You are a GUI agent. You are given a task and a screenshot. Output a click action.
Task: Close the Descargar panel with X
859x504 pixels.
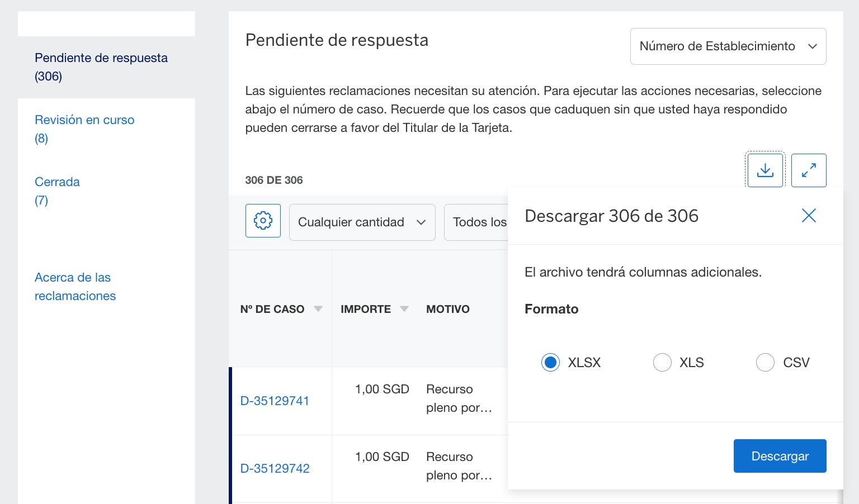pos(809,216)
